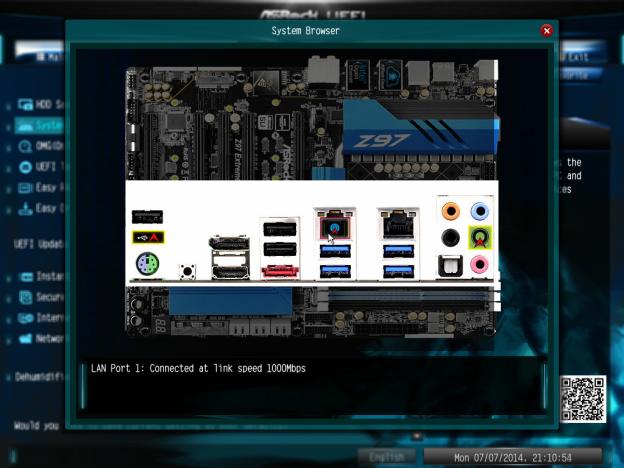This screenshot has width=624, height=468.
Task: Select the PS/2 keyboard/mouse port
Action: [147, 264]
